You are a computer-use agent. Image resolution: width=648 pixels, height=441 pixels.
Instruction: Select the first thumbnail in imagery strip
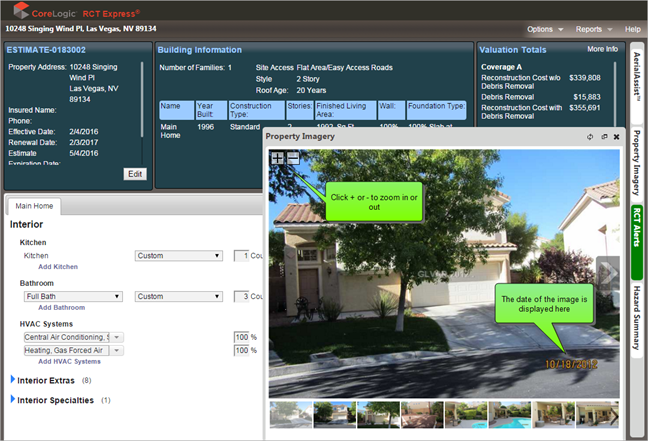(x=291, y=414)
